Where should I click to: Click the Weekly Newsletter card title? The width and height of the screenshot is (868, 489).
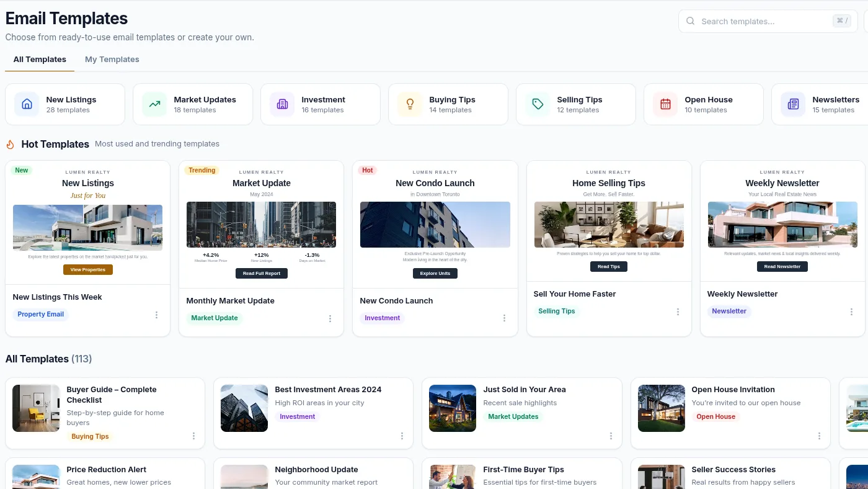742,294
